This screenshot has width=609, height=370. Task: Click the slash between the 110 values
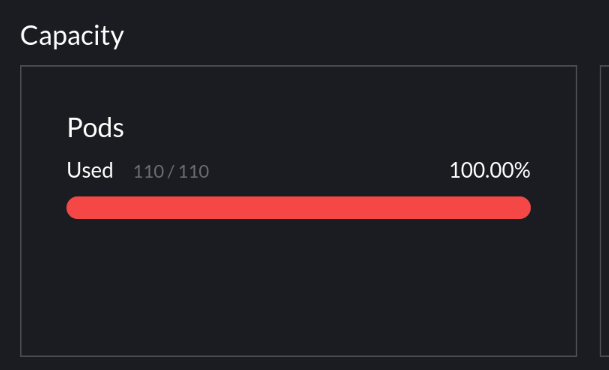(x=171, y=172)
